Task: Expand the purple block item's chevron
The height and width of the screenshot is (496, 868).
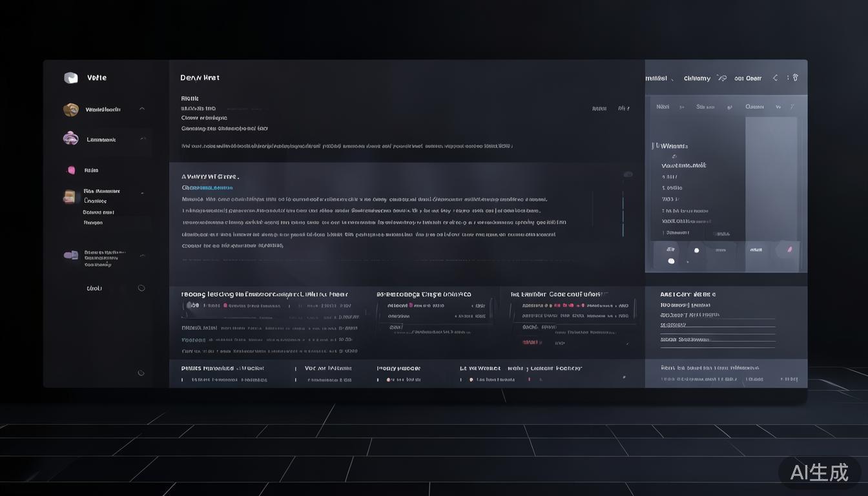Action: click(143, 256)
